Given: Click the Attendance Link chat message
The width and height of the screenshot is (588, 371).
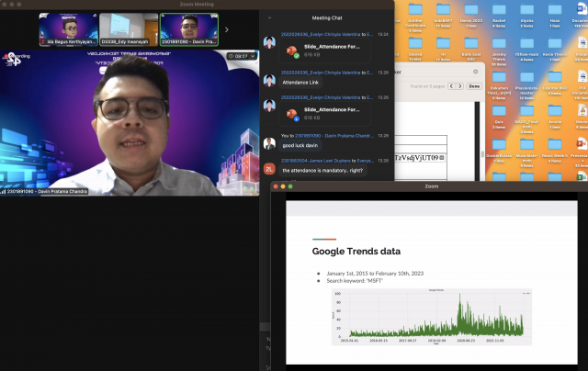Looking at the screenshot, I should (300, 83).
